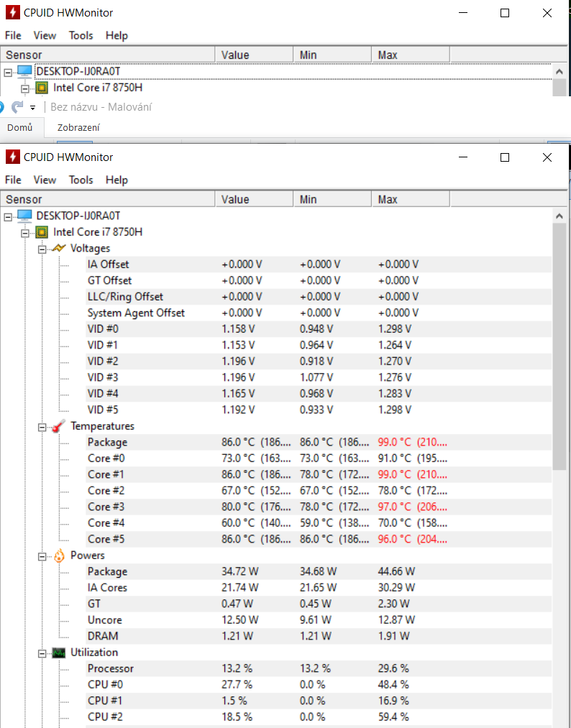Click the Sensor column header in upper window
The height and width of the screenshot is (728, 571).
pyautogui.click(x=108, y=55)
